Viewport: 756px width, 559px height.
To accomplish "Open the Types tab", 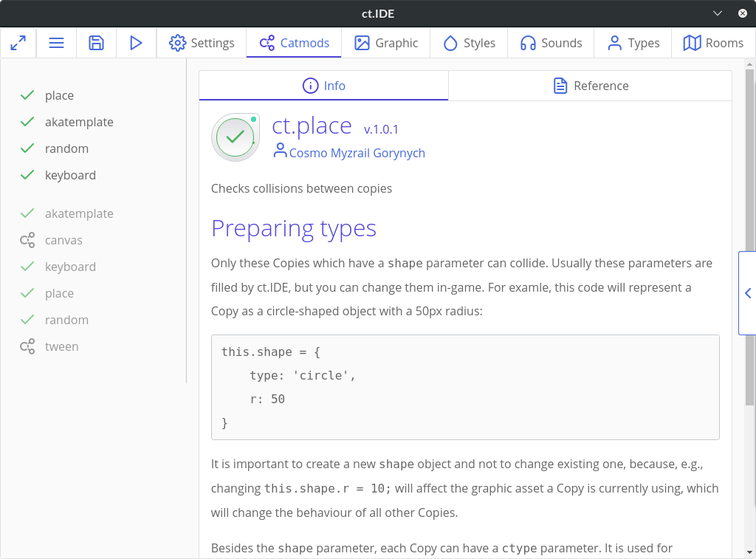I will click(633, 43).
